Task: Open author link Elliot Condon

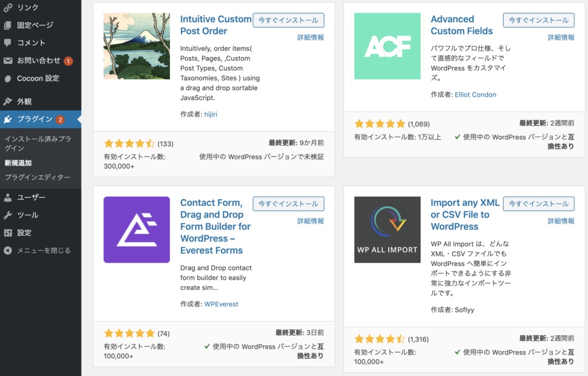Action: [x=475, y=95]
